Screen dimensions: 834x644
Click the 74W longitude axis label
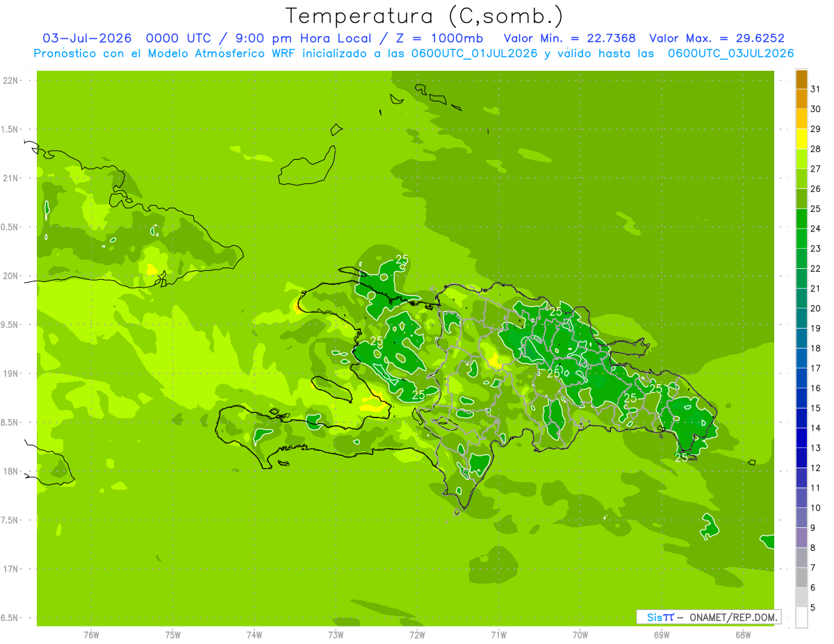point(254,635)
